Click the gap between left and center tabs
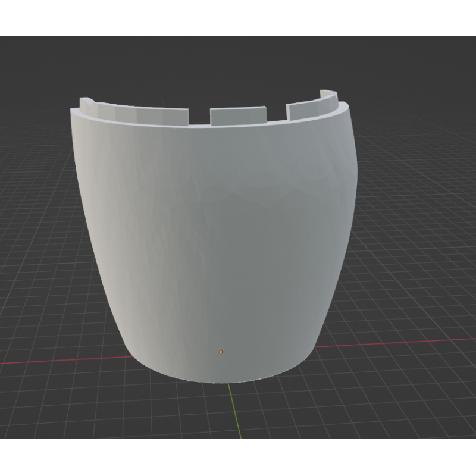This screenshot has height=476, width=476. pyautogui.click(x=199, y=118)
